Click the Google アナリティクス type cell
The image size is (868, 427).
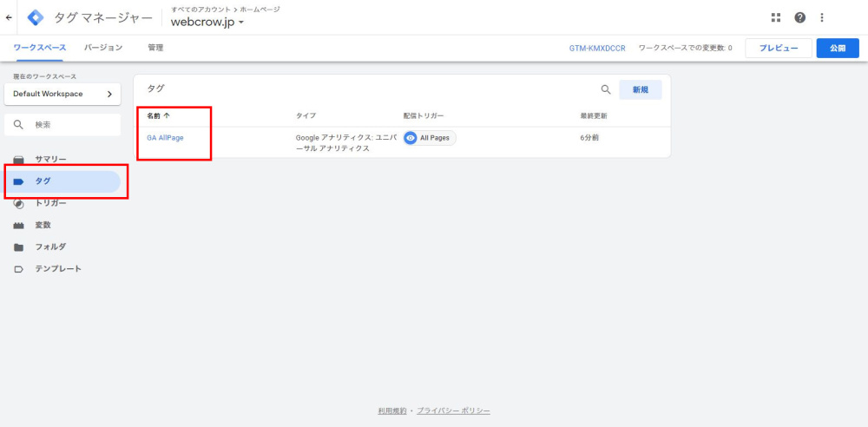tap(346, 143)
